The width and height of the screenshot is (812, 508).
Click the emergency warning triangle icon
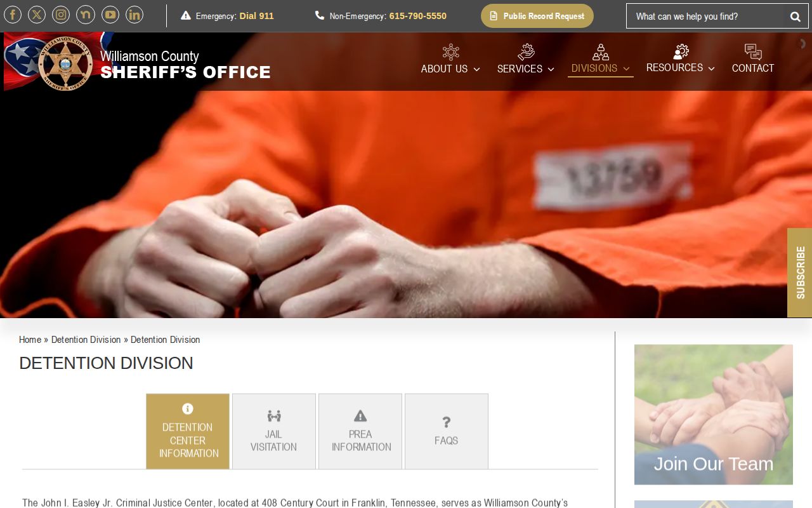(x=186, y=15)
